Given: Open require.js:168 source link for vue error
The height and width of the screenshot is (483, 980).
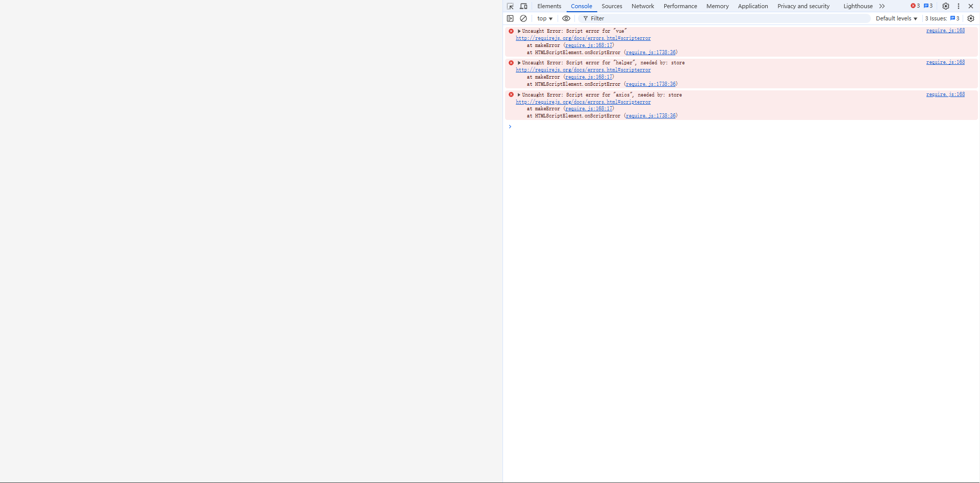Looking at the screenshot, I should click(945, 31).
